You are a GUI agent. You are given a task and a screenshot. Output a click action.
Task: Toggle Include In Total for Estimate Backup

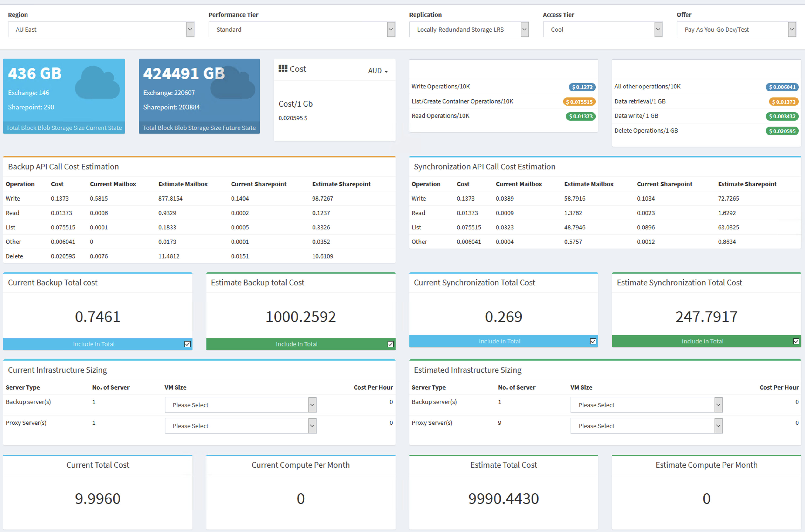390,344
